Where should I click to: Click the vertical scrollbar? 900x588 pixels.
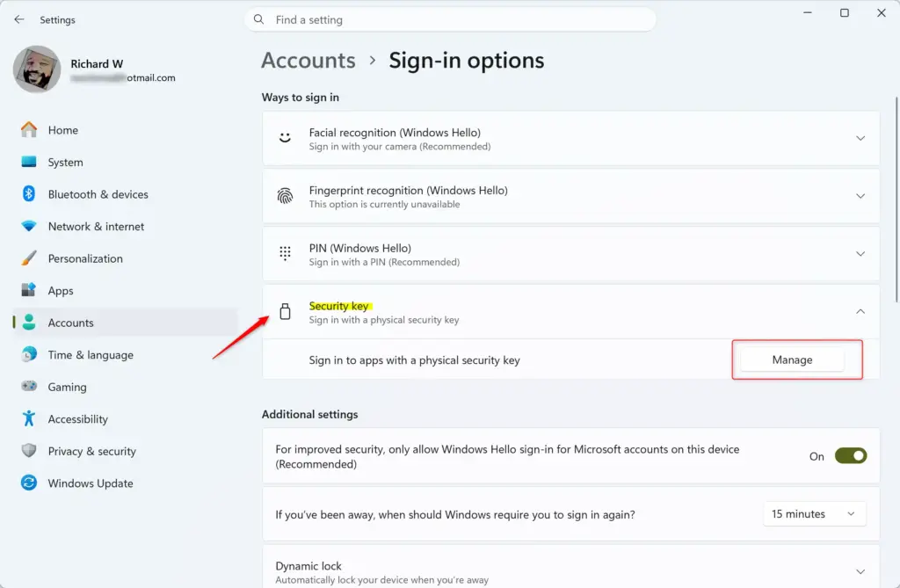tap(896, 200)
